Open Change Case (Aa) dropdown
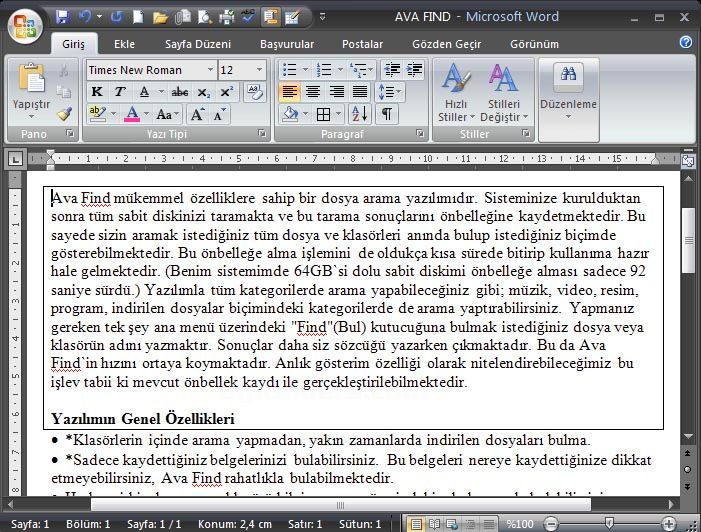Viewport: 701px width, 532px height. 167,114
